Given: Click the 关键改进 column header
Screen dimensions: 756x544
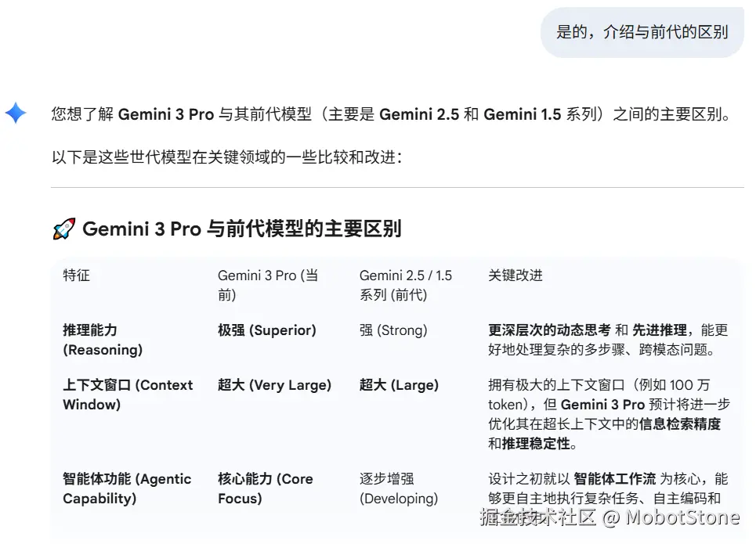Looking at the screenshot, I should (515, 276).
